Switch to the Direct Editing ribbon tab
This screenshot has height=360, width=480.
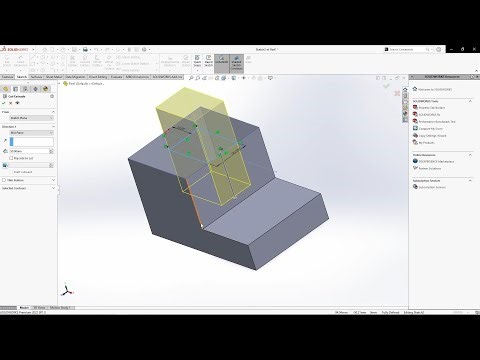[x=98, y=77]
